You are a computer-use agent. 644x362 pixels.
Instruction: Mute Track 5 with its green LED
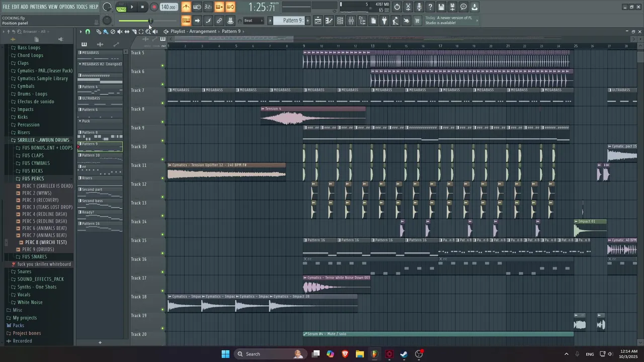[163, 65]
